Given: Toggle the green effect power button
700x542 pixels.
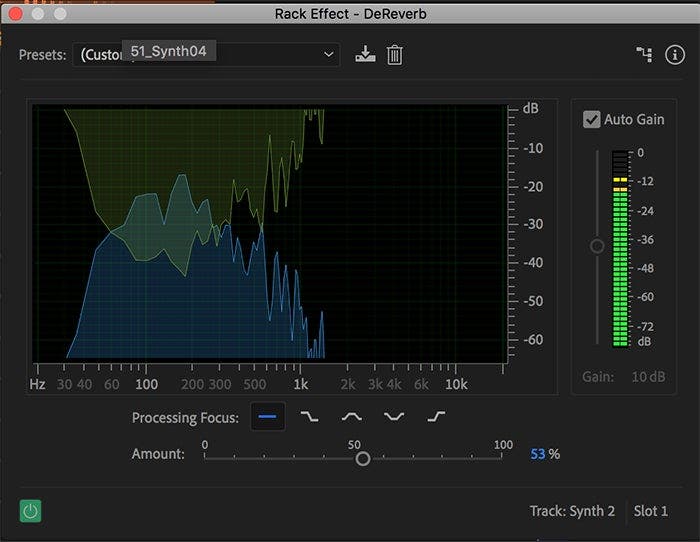Looking at the screenshot, I should 31,511.
